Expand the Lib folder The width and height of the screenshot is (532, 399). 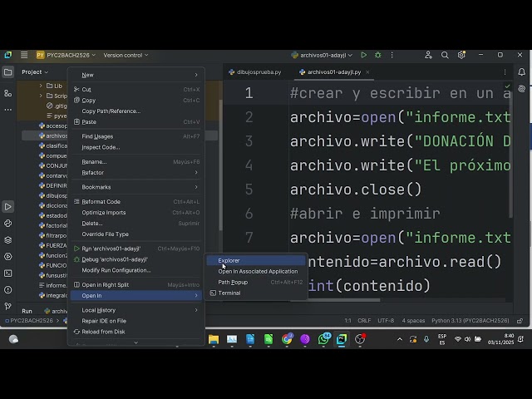pyautogui.click(x=41, y=86)
